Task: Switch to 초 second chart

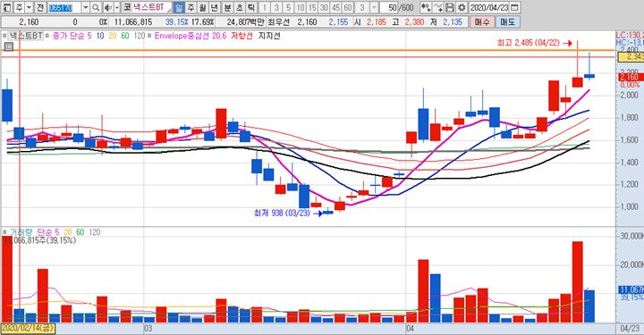Action: tap(240, 7)
